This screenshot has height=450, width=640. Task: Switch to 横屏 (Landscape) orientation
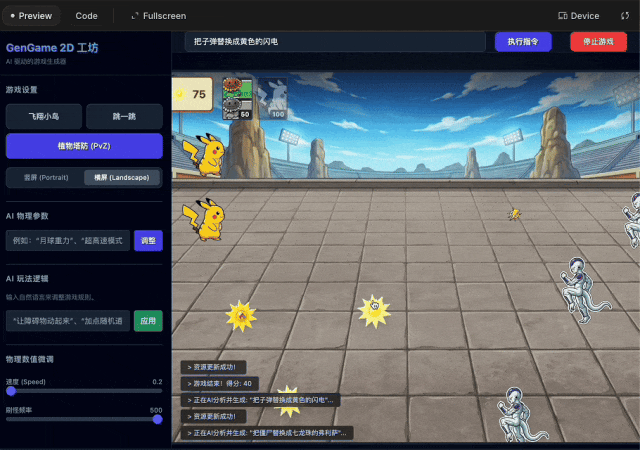pyautogui.click(x=122, y=178)
